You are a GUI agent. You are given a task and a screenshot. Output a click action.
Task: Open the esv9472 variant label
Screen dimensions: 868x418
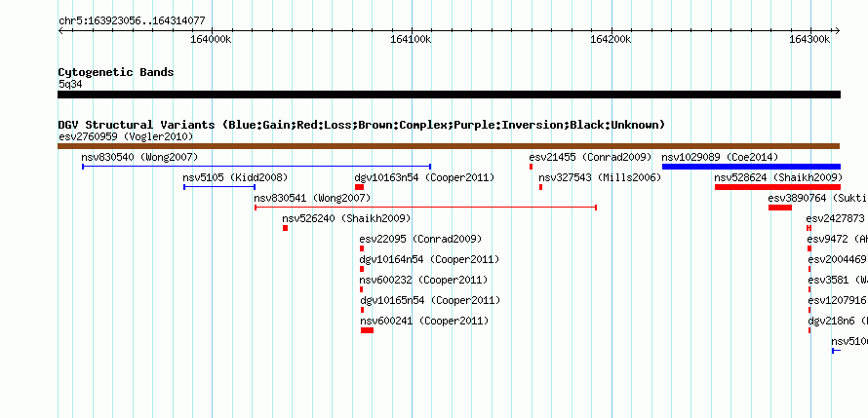click(x=838, y=239)
